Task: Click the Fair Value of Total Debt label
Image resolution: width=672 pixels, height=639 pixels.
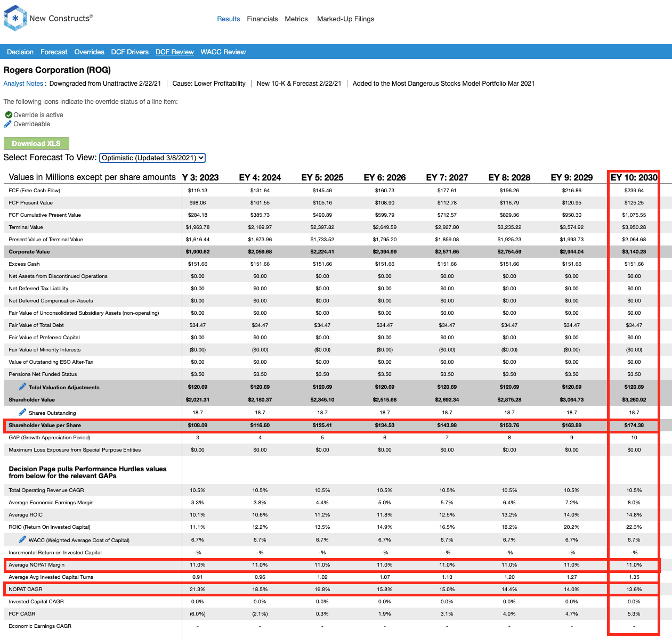Action: click(x=36, y=325)
